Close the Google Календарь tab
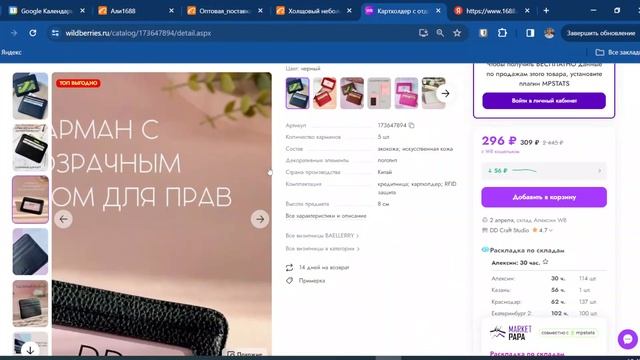The image size is (640, 360). (x=82, y=11)
